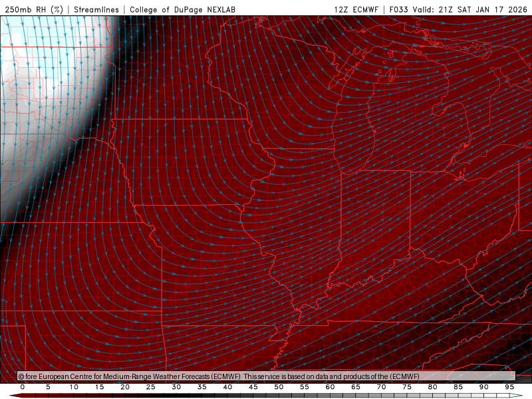This screenshot has height=399, width=532.
Task: Click the colorbar label "60"
Action: [330, 387]
